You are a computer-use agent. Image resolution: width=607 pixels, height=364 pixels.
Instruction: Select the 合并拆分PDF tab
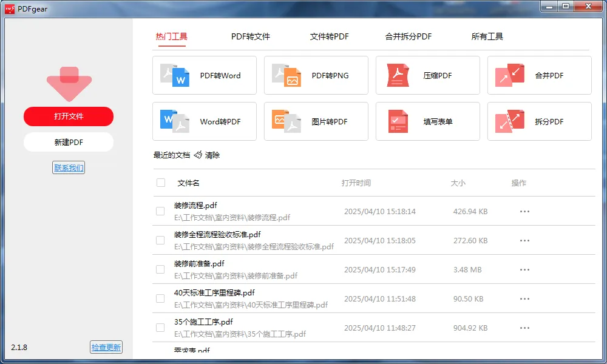[408, 37]
